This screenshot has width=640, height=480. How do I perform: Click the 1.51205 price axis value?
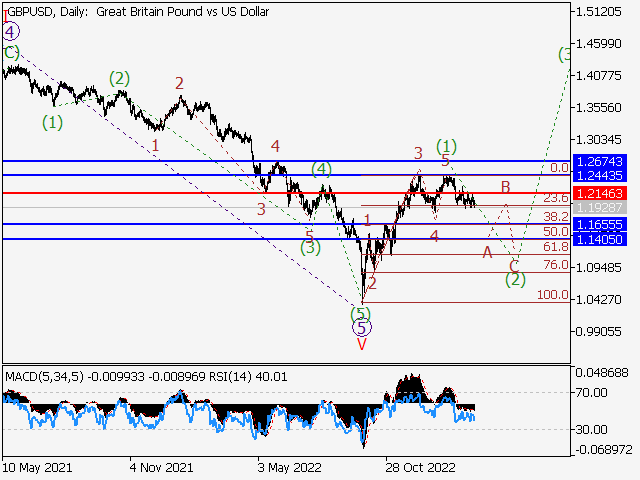(598, 11)
